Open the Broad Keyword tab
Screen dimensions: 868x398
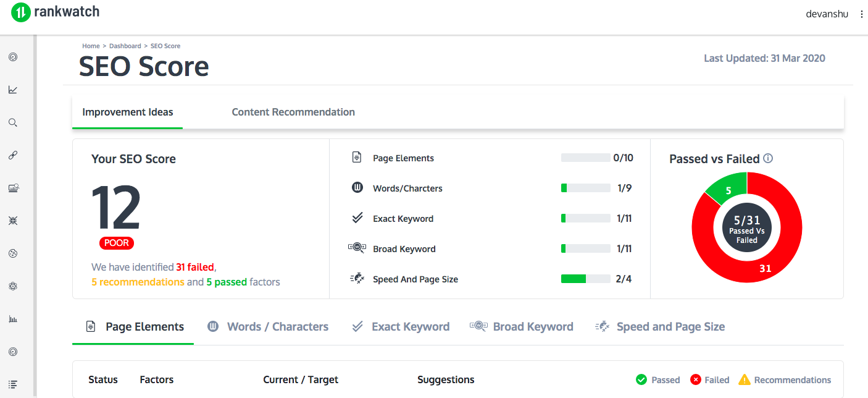[522, 326]
